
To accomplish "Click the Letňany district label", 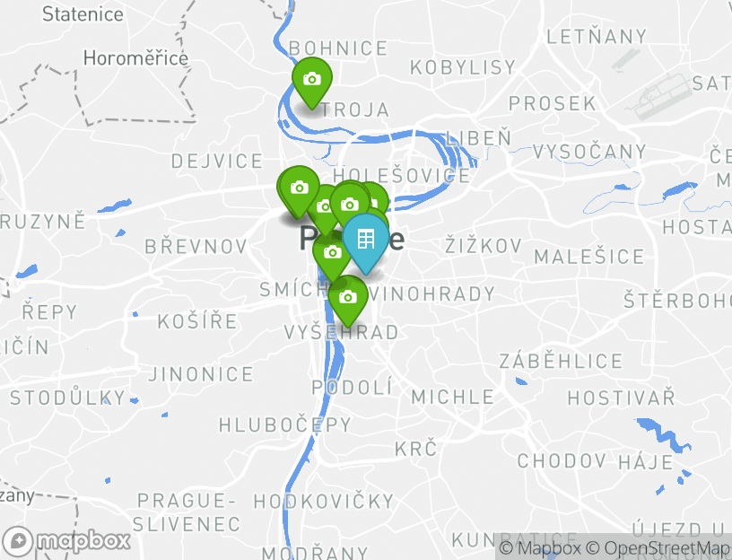I will [x=597, y=37].
